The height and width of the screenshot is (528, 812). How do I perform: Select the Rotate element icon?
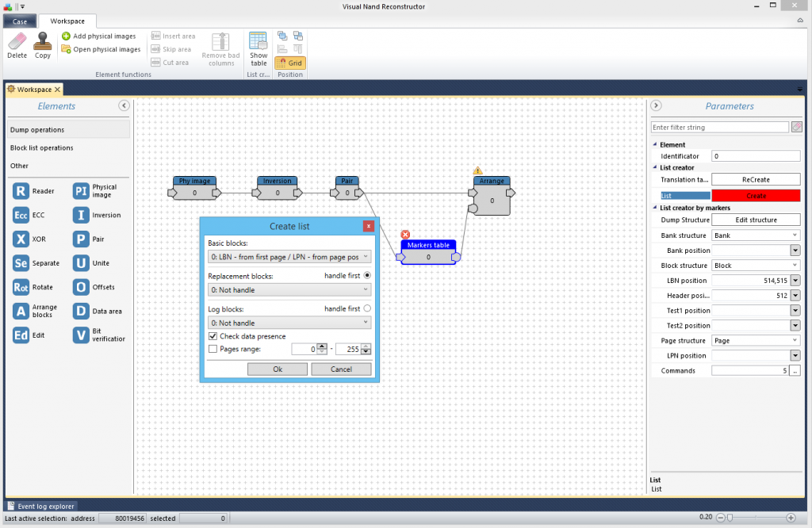pyautogui.click(x=21, y=287)
